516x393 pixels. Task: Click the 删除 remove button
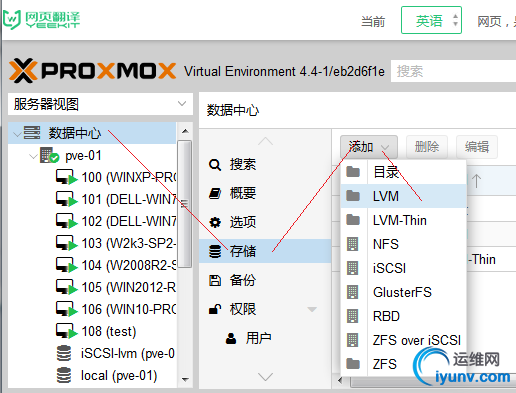(x=427, y=147)
